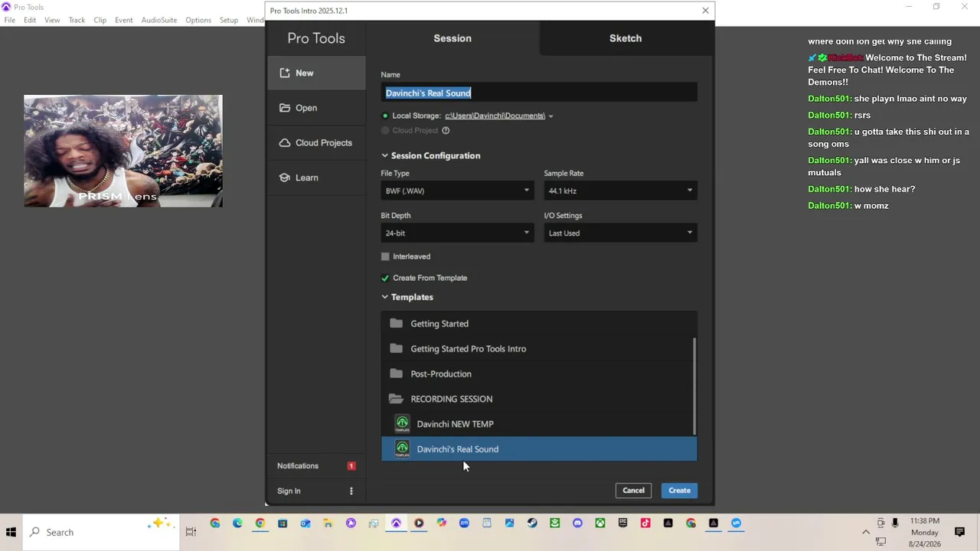Viewport: 980px width, 551px height.
Task: Click the Sign In link
Action: (289, 491)
